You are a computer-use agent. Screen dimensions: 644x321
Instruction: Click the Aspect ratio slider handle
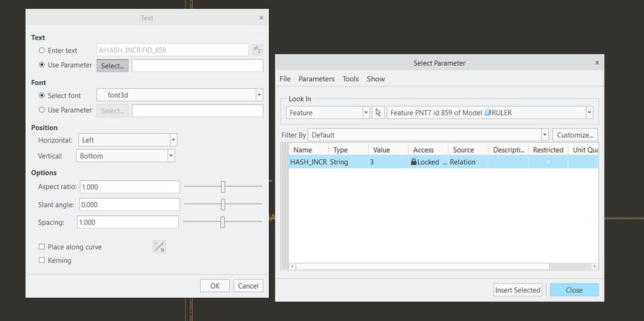click(x=223, y=187)
